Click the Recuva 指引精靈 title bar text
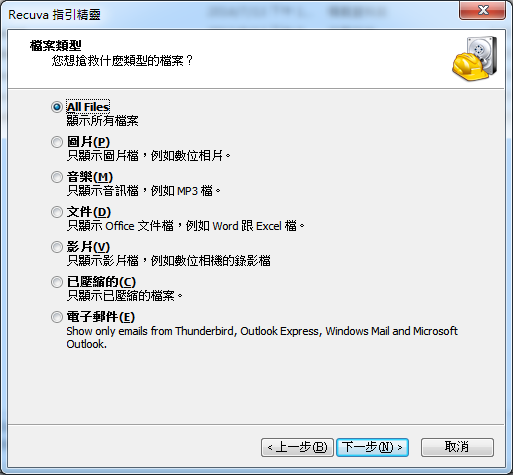The image size is (513, 475). [x=54, y=15]
